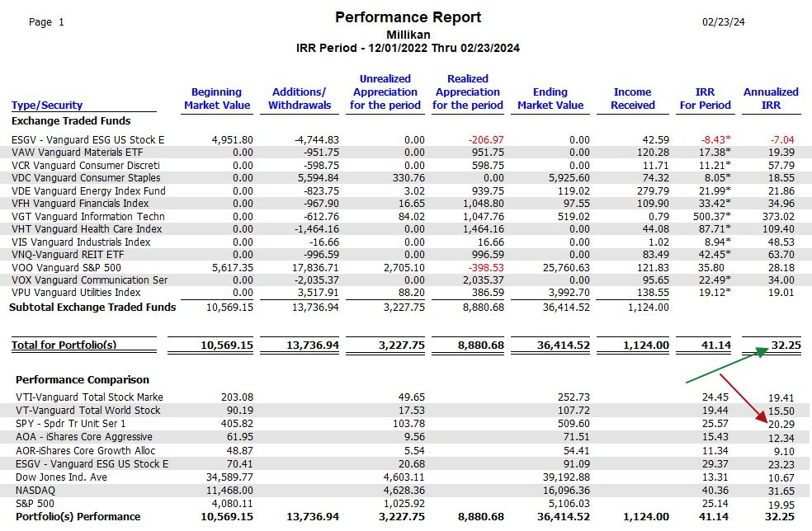Click the IRR For Period column header
This screenshot has height=531, width=812.
point(706,98)
